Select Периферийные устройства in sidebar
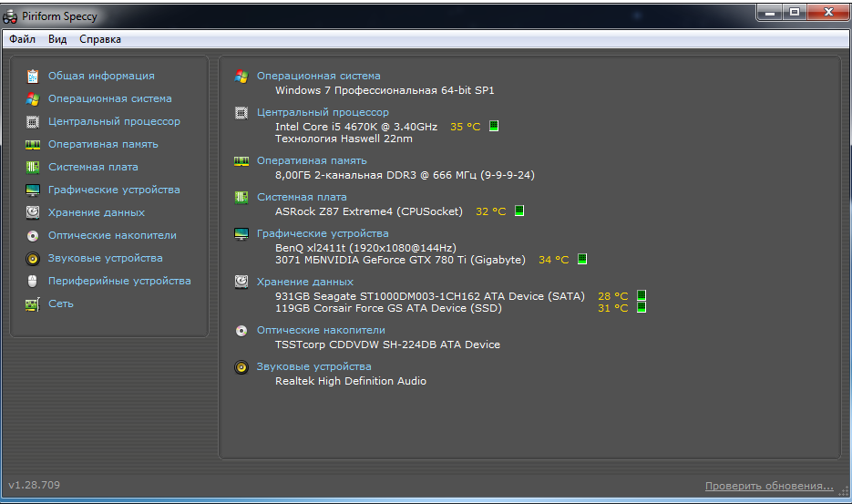852x504 pixels. [119, 282]
